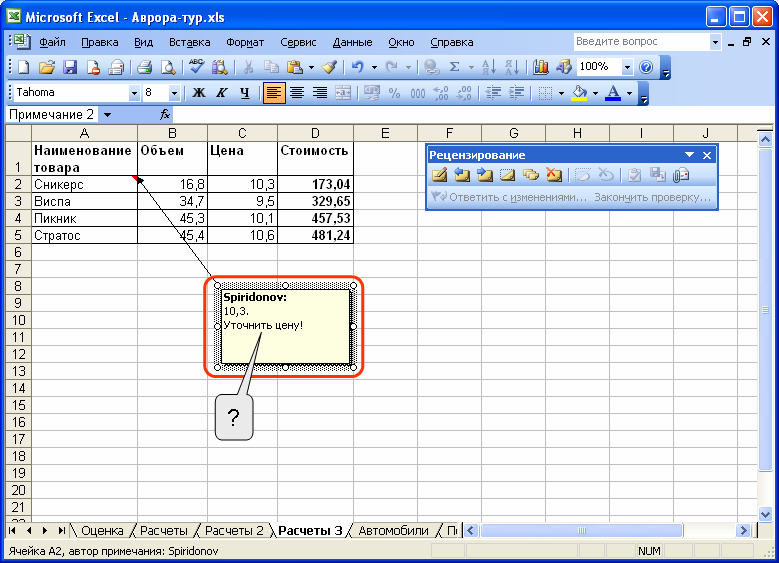Screen dimensions: 779x563
Task: Open the Сервис menu
Action: [x=298, y=42]
